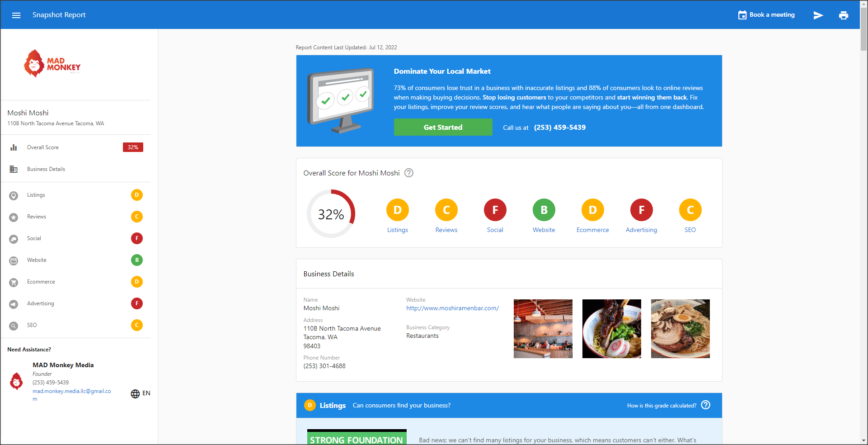This screenshot has width=868, height=445.
Task: Go to Ecommerce section from sidebar
Action: pos(76,282)
